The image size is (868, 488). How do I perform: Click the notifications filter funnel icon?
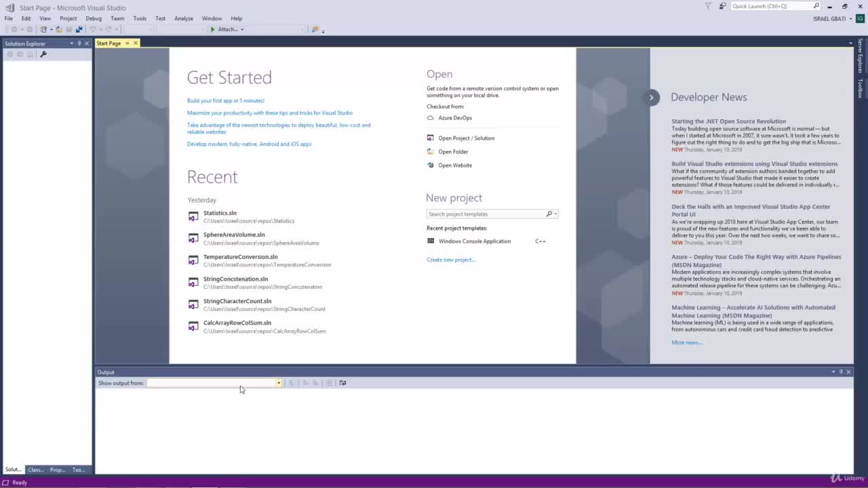[708, 6]
